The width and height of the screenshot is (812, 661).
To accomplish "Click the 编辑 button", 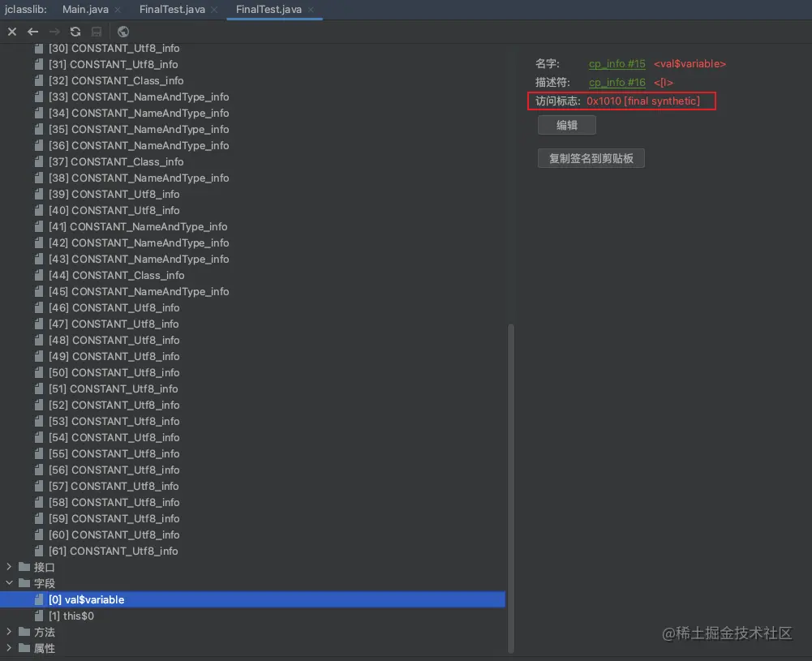I will pos(566,125).
